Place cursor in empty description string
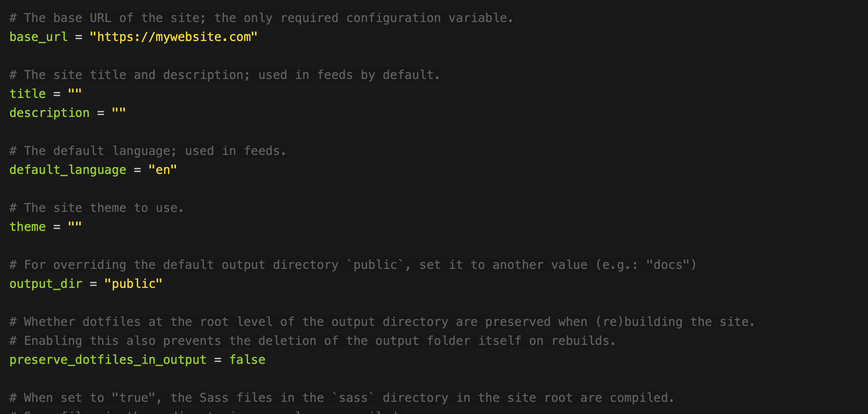The width and height of the screenshot is (868, 414). pos(119,112)
